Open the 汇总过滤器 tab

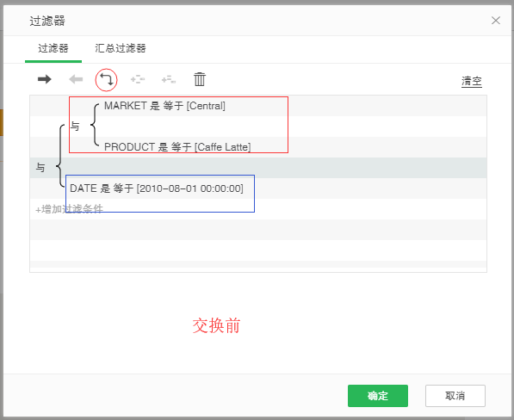pyautogui.click(x=121, y=48)
